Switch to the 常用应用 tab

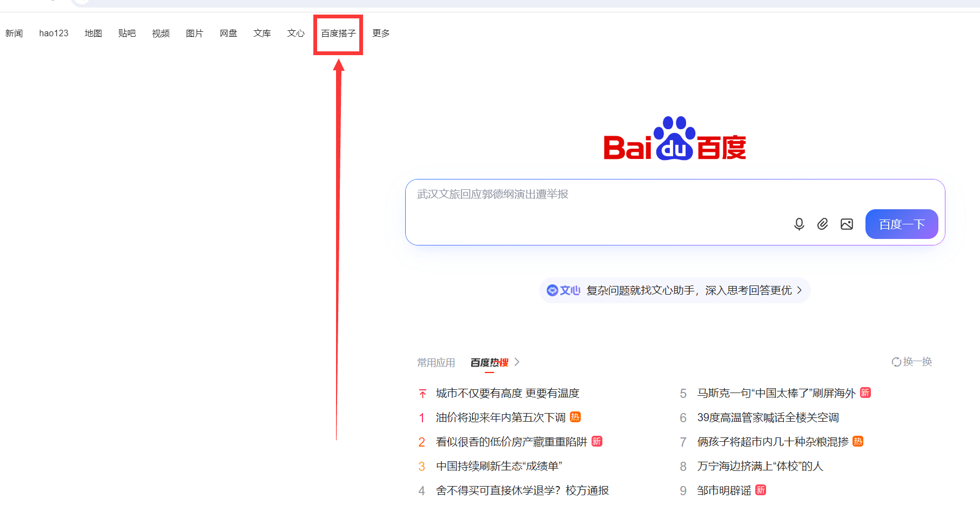click(x=436, y=362)
